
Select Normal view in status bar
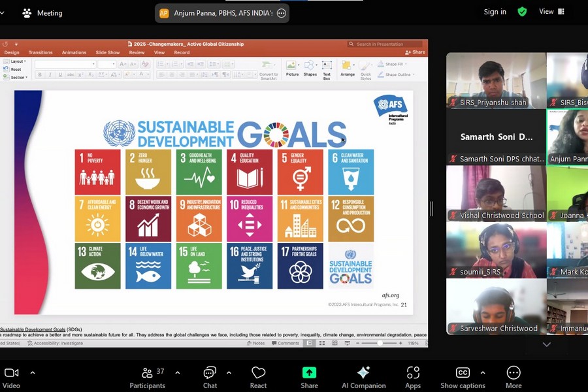pyautogui.click(x=310, y=343)
